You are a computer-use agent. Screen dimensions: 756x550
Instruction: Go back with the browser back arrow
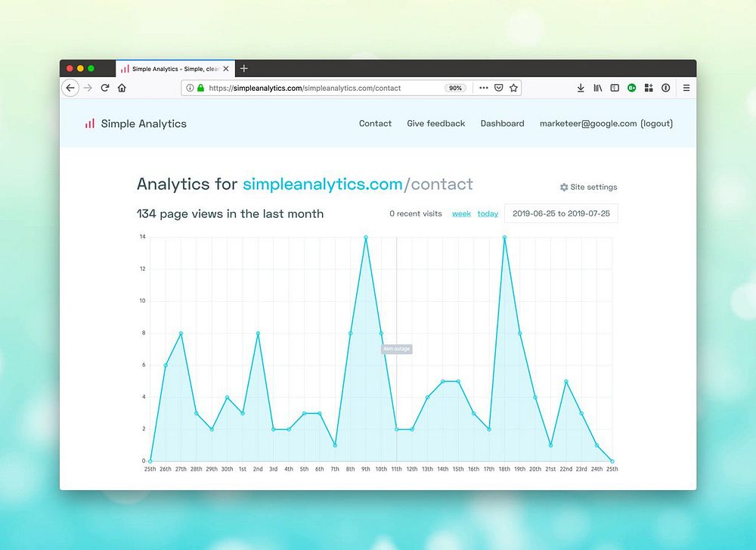(70, 88)
